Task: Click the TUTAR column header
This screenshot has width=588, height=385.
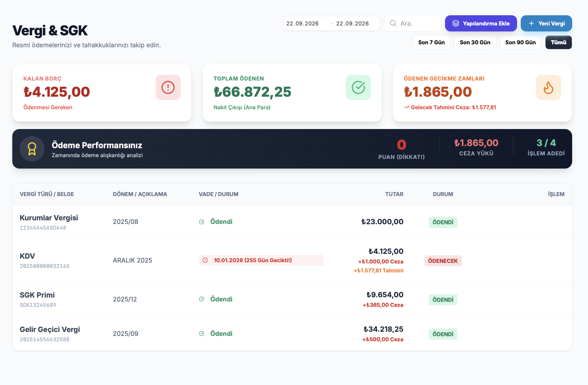Action: 394,194
